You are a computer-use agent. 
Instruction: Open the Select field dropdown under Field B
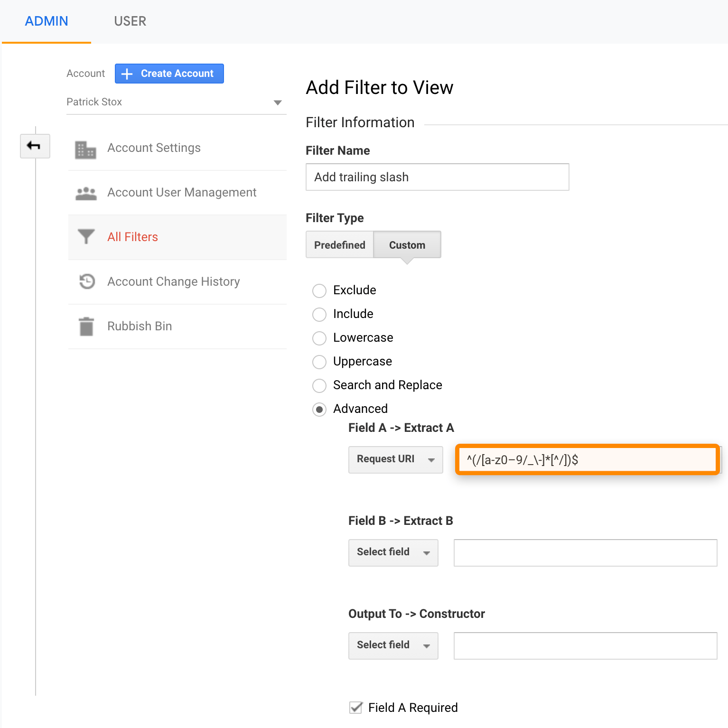click(x=393, y=552)
